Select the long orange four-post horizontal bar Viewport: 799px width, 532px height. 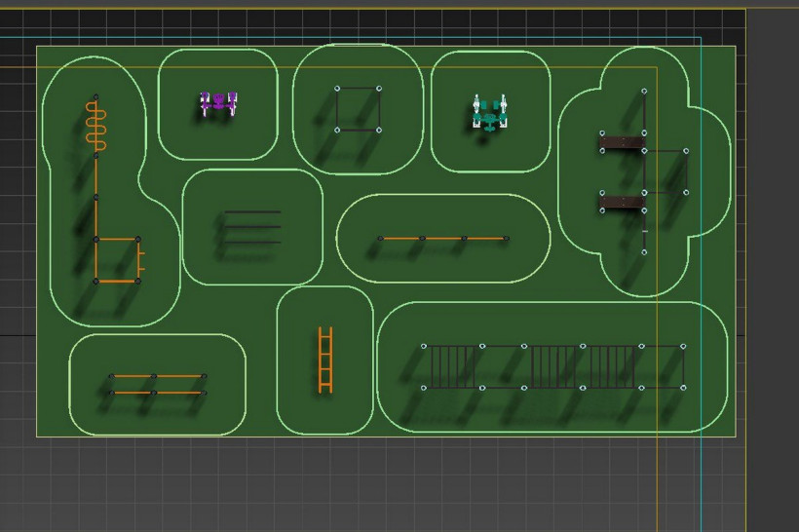click(x=442, y=238)
